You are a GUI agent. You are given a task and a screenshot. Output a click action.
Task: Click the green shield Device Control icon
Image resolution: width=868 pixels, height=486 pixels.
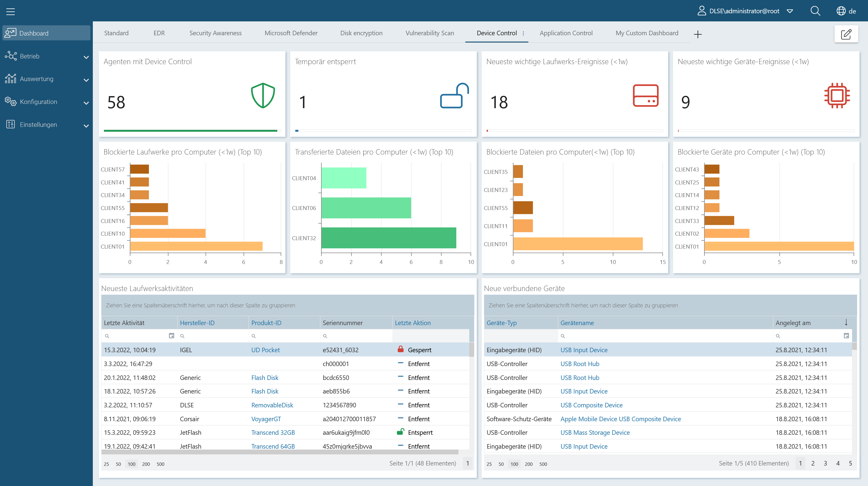tap(263, 96)
